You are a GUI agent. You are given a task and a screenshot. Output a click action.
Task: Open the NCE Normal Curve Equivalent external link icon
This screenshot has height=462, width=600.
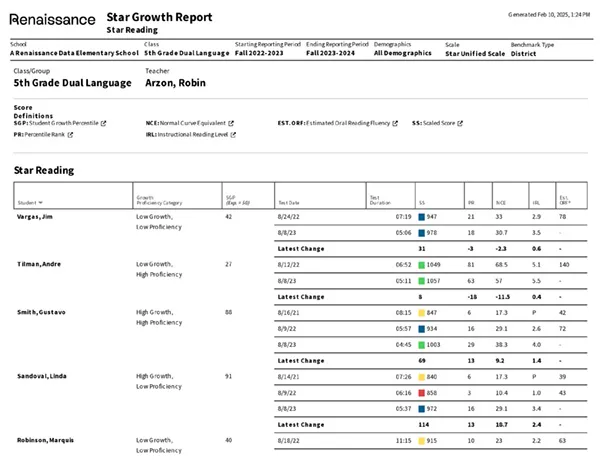tap(231, 123)
